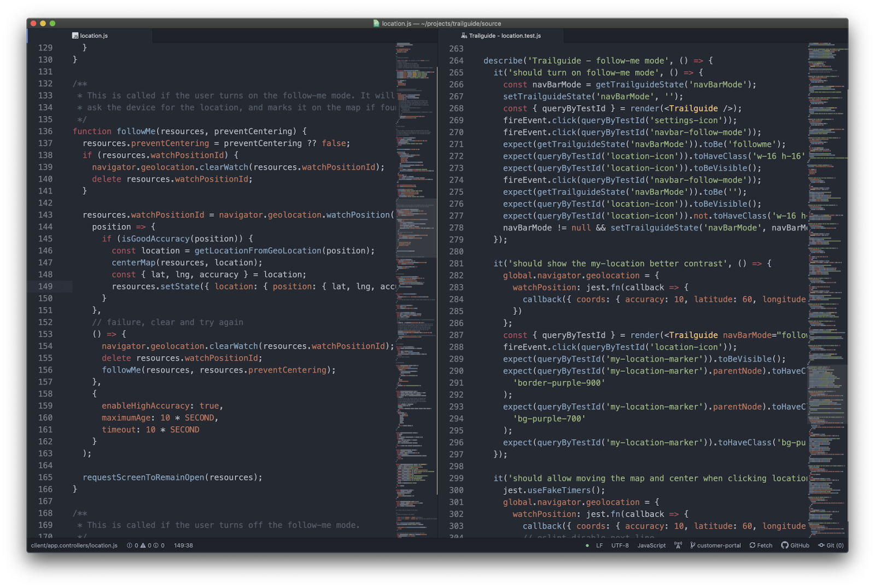Open go-to-line via cursor position 149:38
The image size is (875, 588).
coord(183,545)
